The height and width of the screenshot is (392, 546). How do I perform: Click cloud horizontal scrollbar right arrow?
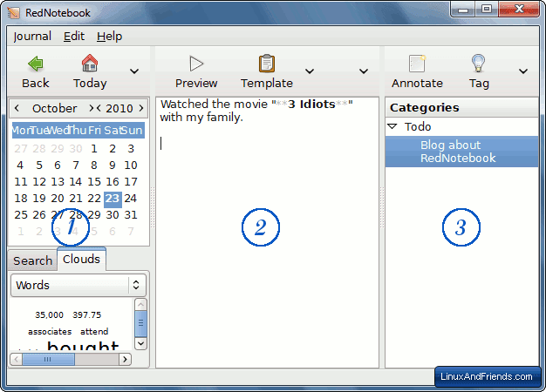coord(125,359)
